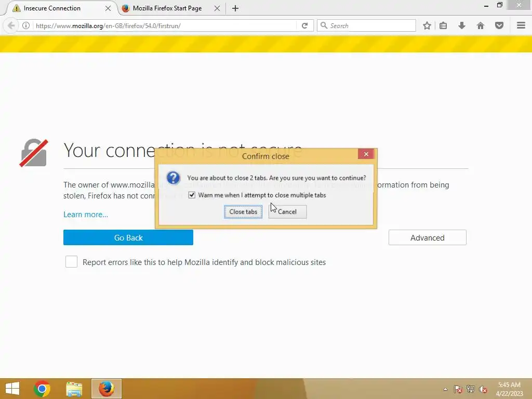The image size is (532, 399).
Task: Open the downloads arrow icon
Action: tap(462, 25)
